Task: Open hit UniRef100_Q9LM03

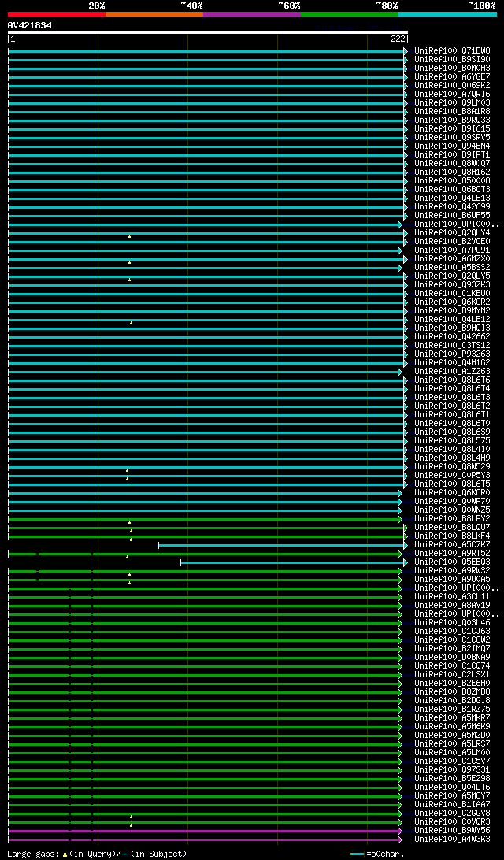Action: point(452,102)
